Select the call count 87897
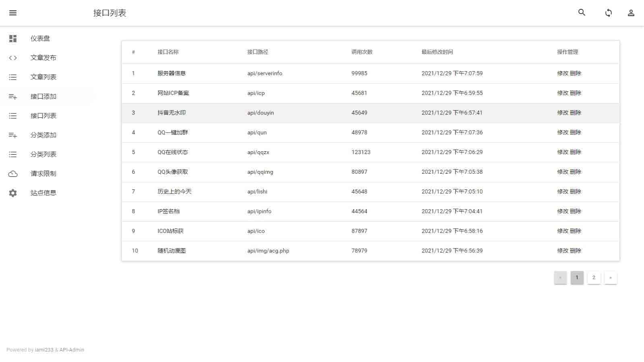644x362 pixels. (x=359, y=231)
